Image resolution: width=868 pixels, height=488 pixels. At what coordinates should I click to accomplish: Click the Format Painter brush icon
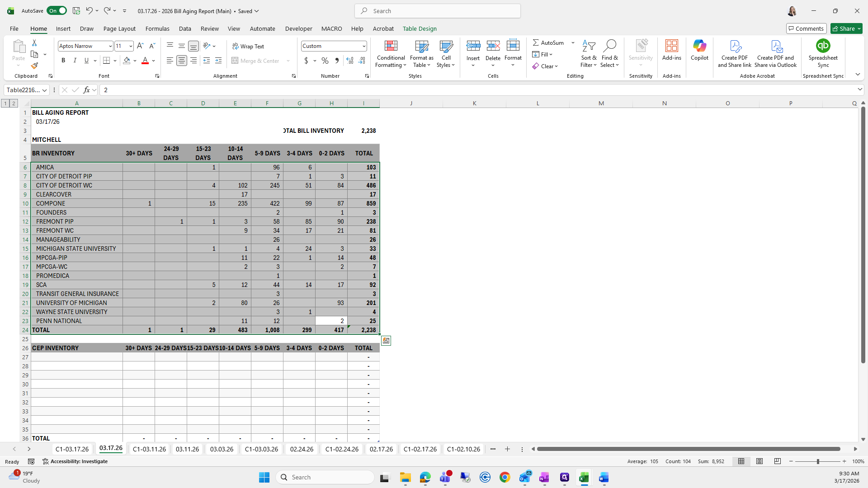pyautogui.click(x=34, y=66)
